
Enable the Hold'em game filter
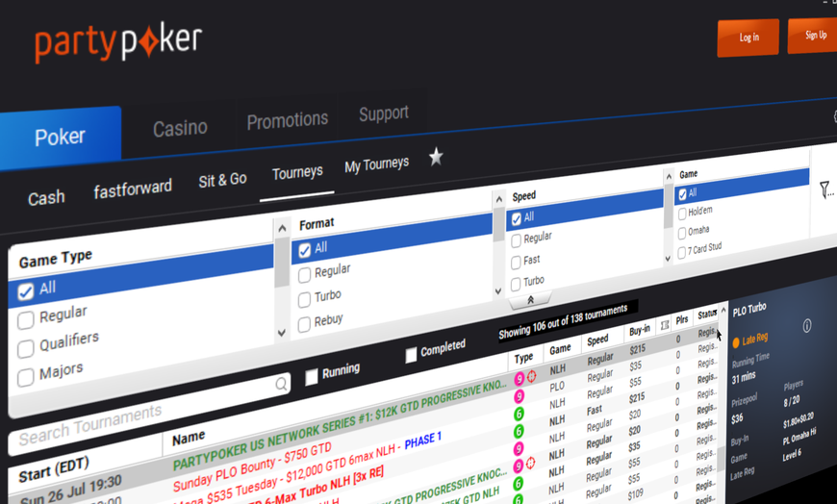(x=682, y=214)
